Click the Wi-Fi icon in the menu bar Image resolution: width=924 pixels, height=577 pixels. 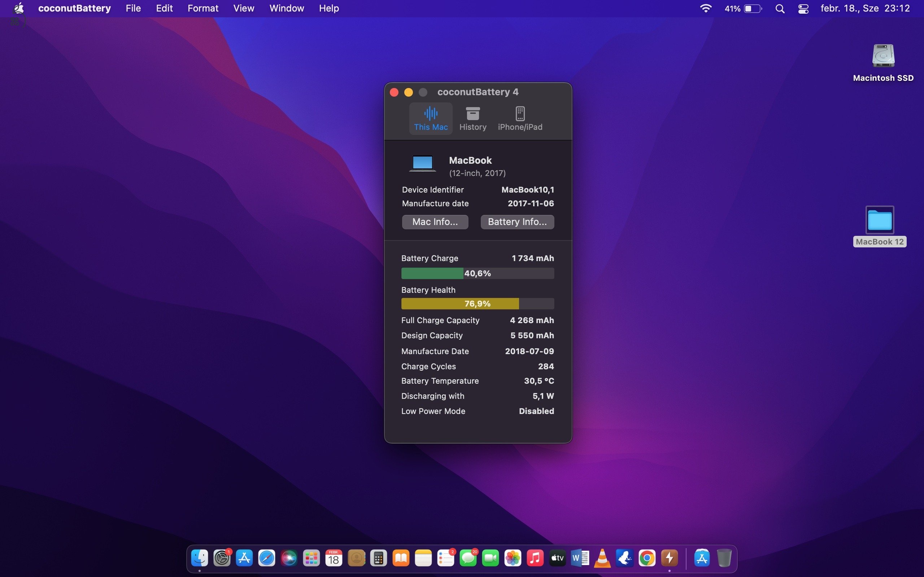(x=706, y=8)
